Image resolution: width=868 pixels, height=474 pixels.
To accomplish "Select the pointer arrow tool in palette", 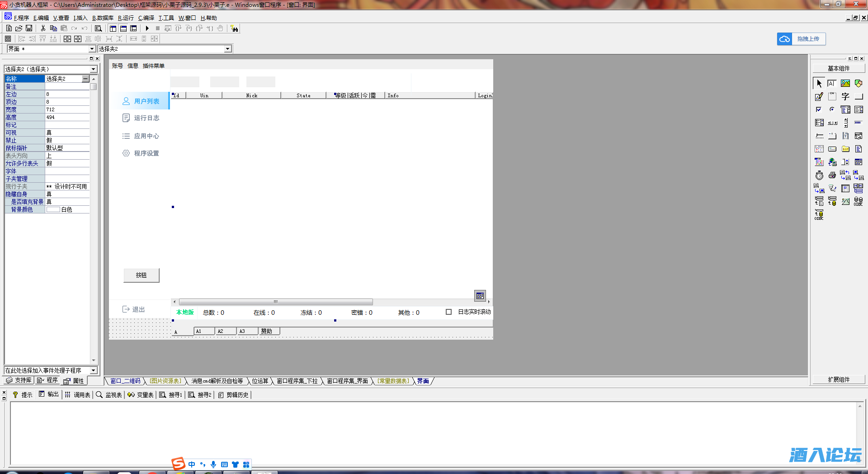I will coord(819,84).
